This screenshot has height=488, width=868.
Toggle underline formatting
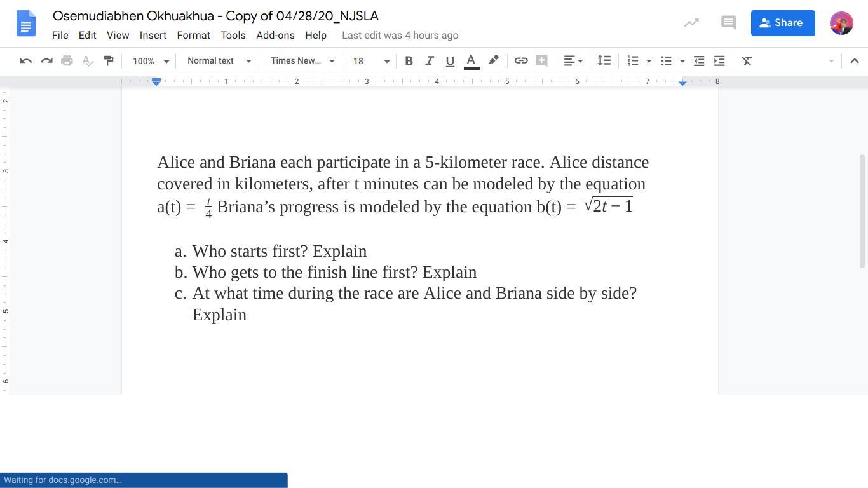pos(450,61)
